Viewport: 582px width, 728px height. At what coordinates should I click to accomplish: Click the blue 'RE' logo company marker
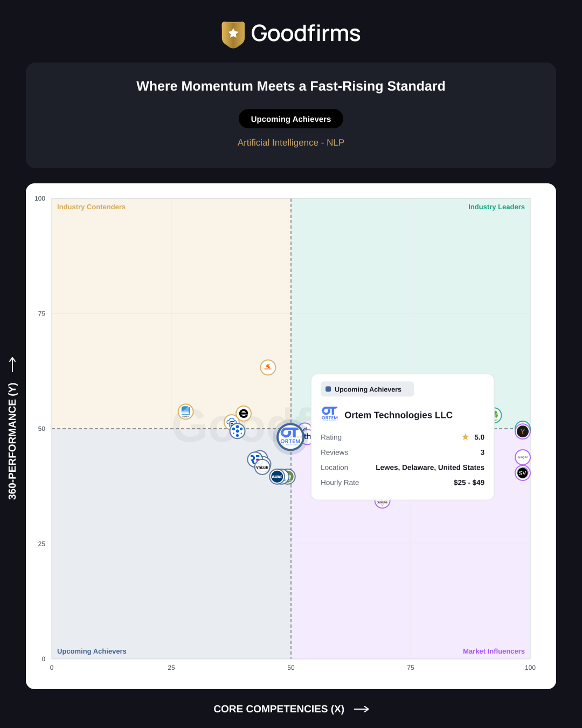[x=254, y=459]
